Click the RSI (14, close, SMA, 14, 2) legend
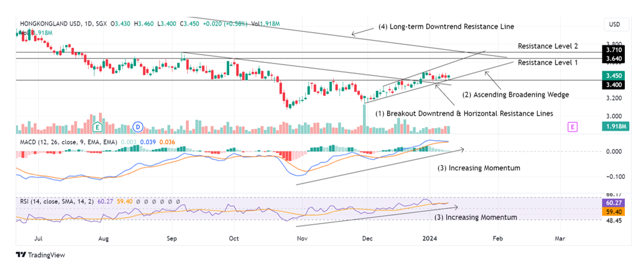Screen dimensions: 644x264 pos(57,202)
